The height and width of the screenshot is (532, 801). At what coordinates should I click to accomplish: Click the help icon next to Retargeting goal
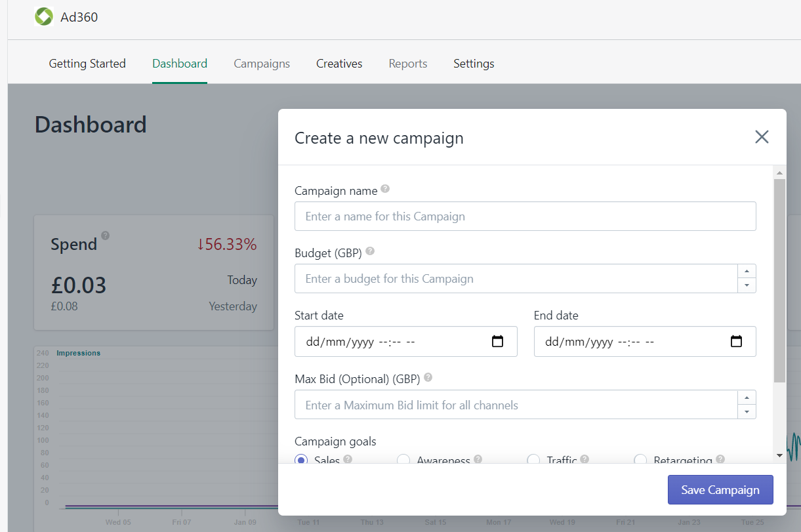[720, 459]
